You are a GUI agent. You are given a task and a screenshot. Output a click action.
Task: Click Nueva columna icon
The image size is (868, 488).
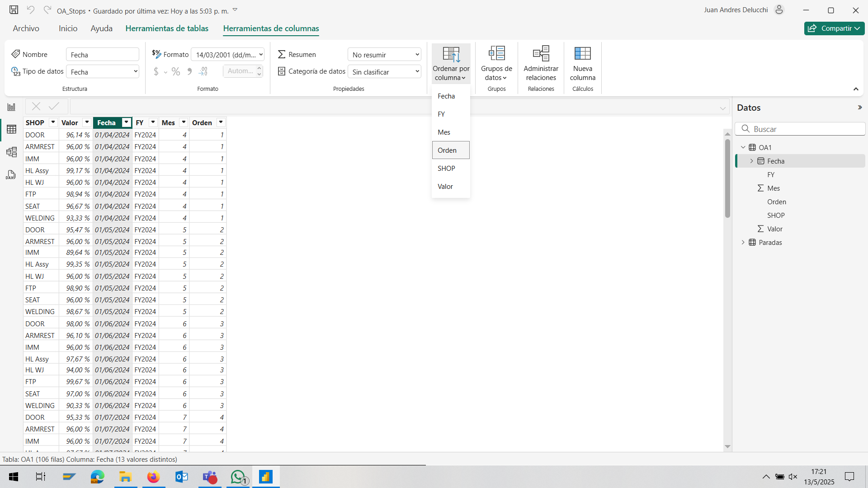point(582,53)
